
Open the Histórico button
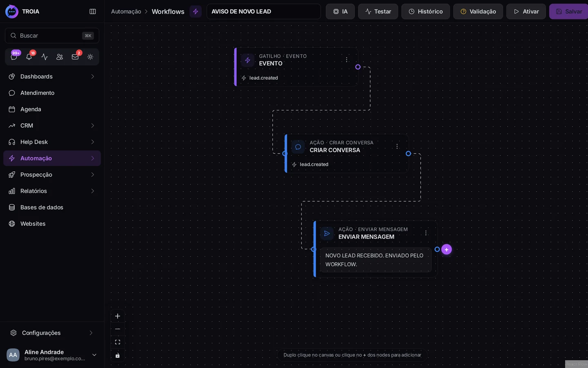425,11
